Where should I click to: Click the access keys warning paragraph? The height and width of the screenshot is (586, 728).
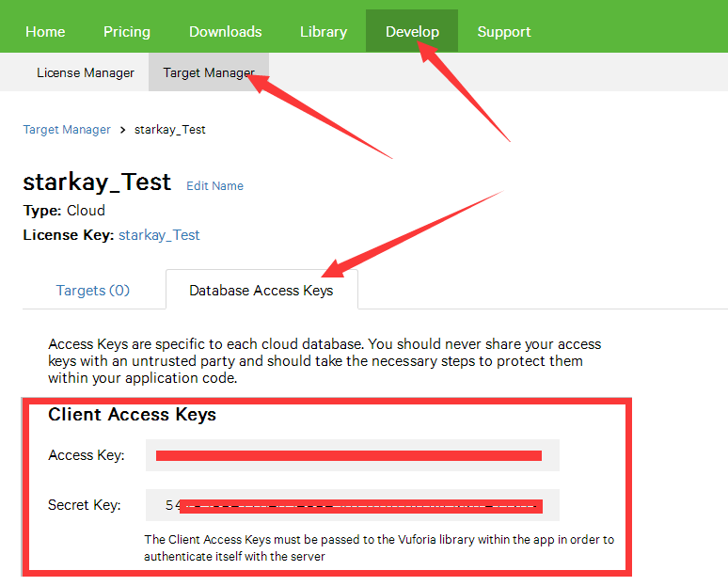tap(324, 361)
